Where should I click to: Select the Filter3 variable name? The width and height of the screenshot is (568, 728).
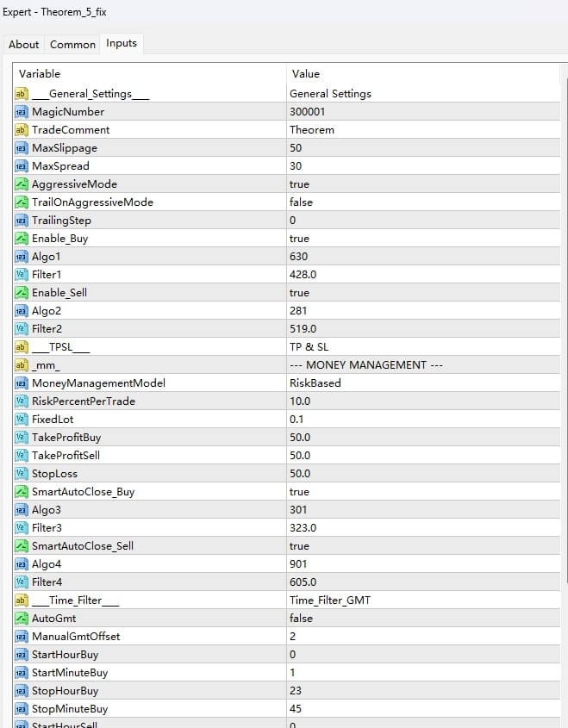pyautogui.click(x=47, y=528)
